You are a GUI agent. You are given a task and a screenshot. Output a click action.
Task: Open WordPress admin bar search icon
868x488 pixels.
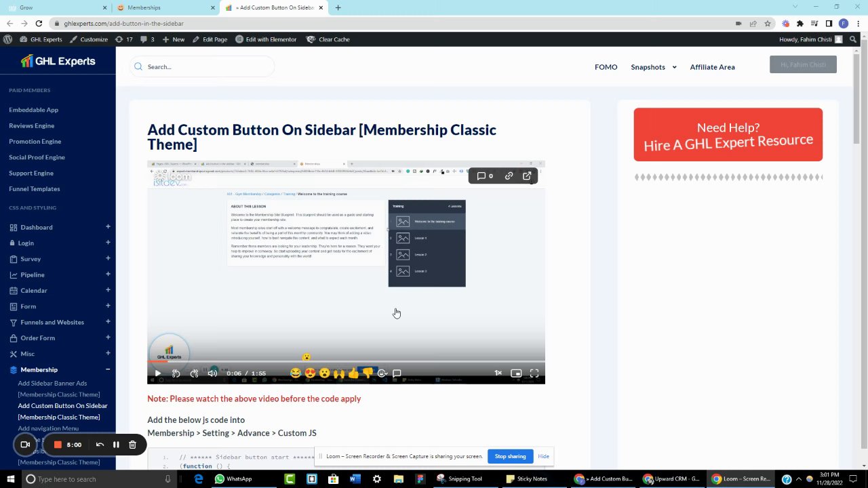click(853, 39)
